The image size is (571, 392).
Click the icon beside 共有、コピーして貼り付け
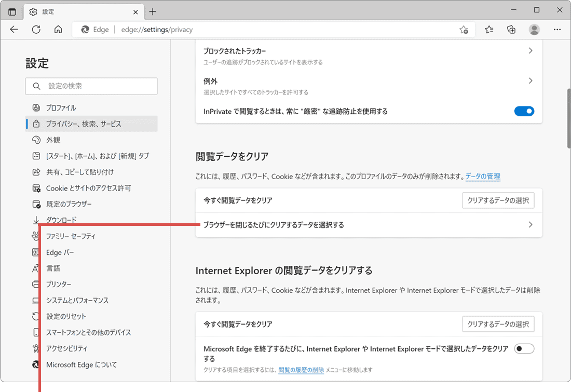(36, 172)
